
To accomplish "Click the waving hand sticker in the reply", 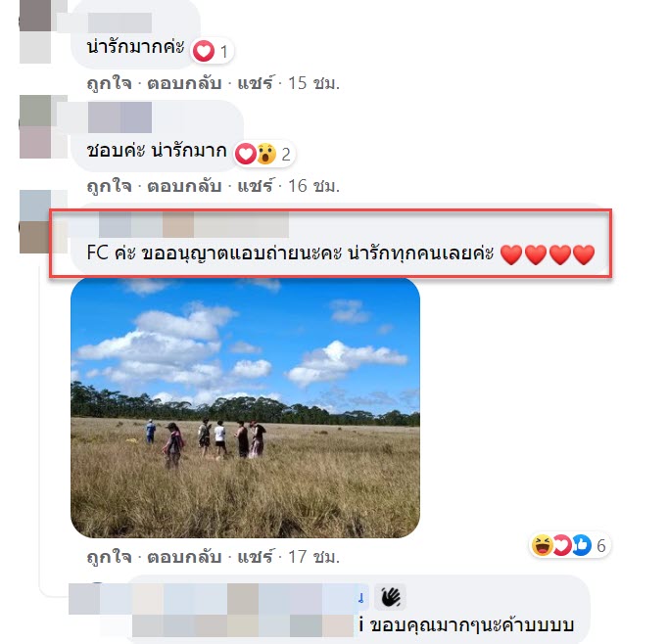I will (390, 597).
